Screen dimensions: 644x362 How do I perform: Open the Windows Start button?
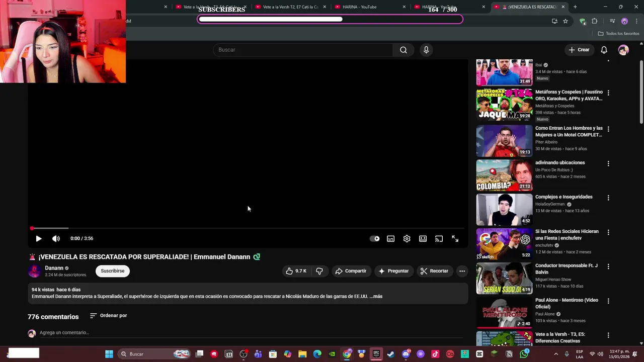109,354
